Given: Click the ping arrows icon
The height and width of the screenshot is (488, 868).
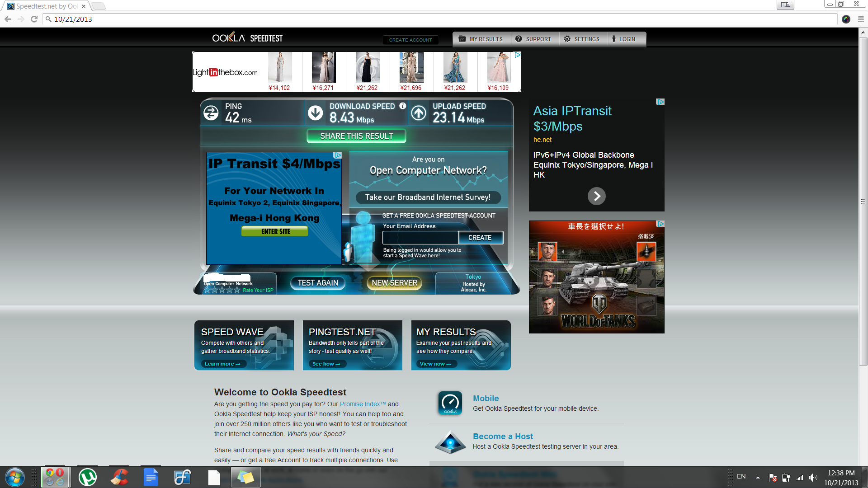Looking at the screenshot, I should (211, 113).
